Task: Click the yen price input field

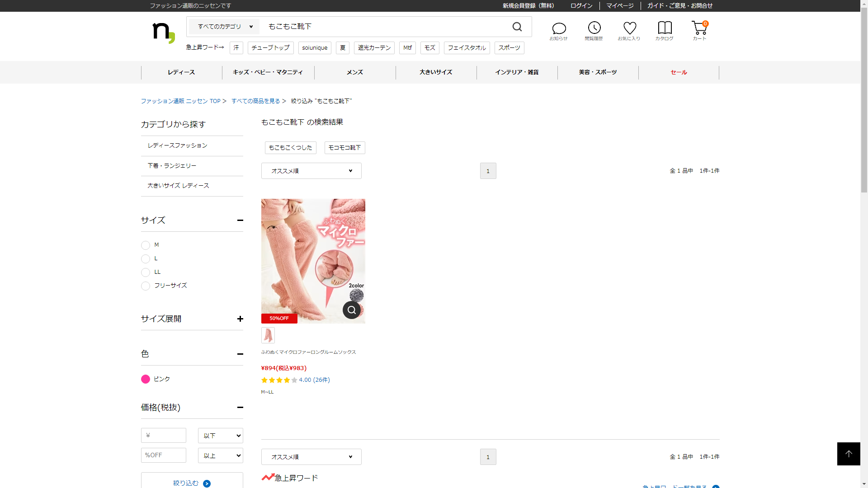Action: 164,436
